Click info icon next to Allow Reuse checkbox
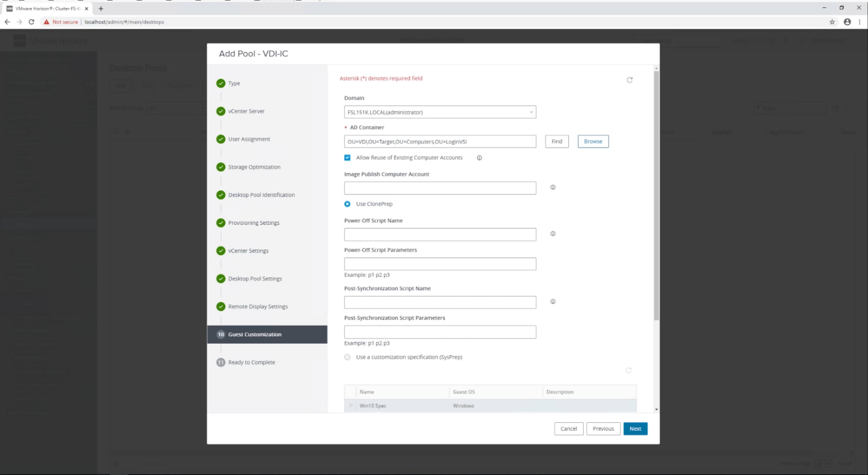 (x=479, y=158)
